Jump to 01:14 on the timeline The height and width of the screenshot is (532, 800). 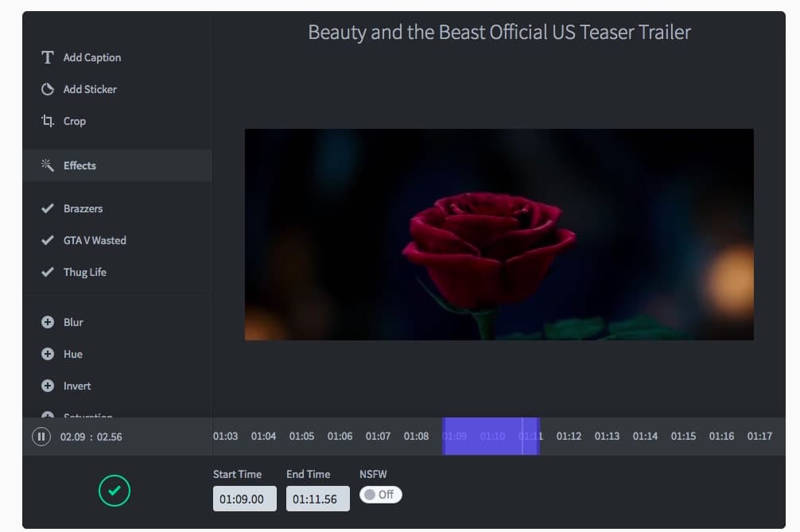click(x=645, y=437)
